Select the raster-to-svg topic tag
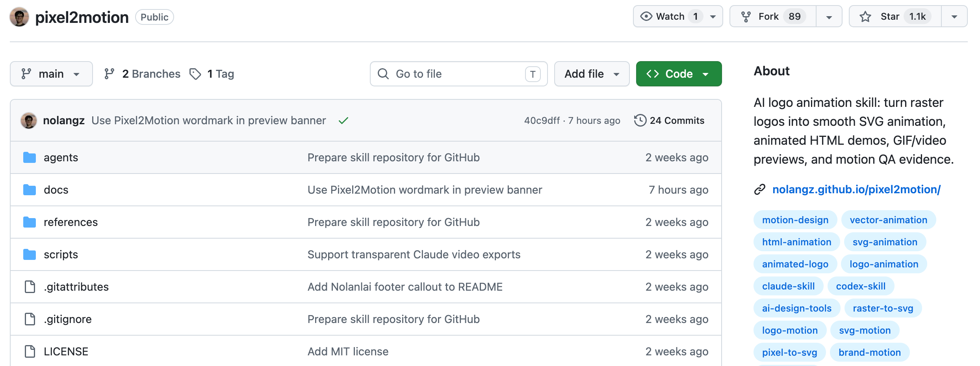Viewport: 980px width, 366px height. coord(883,308)
